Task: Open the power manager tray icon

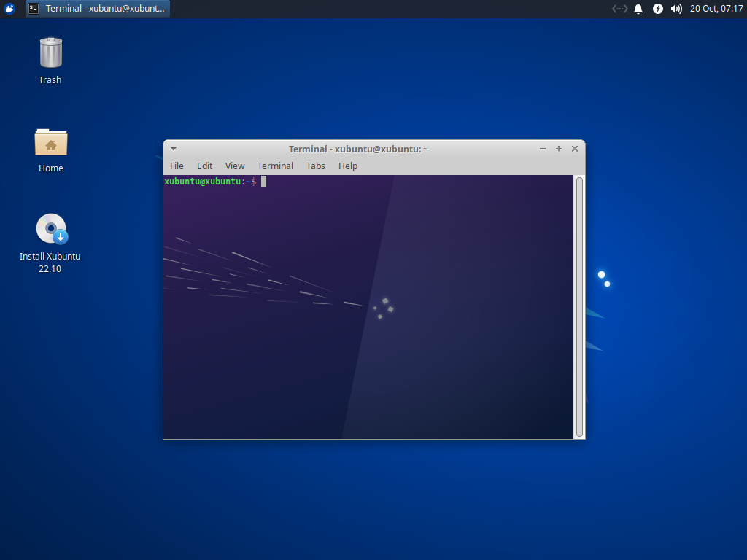Action: pyautogui.click(x=657, y=9)
